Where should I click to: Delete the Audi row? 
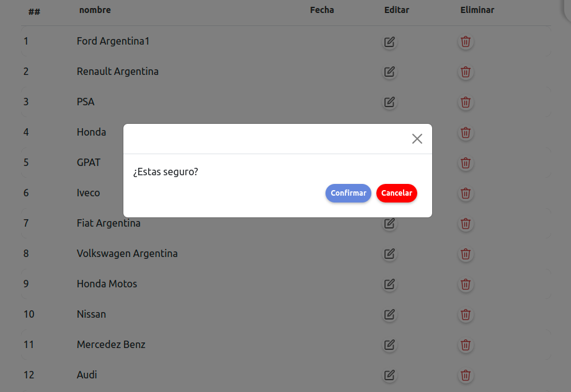[x=466, y=375]
